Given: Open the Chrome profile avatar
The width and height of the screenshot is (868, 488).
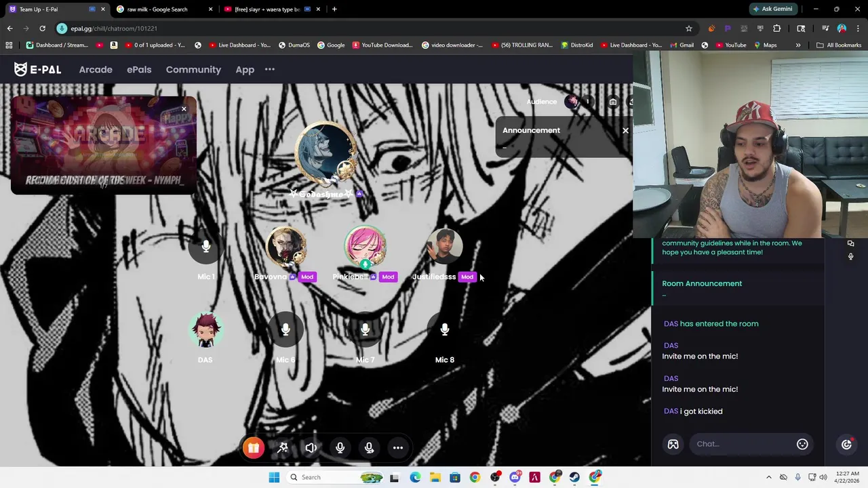Looking at the screenshot, I should pyautogui.click(x=842, y=28).
